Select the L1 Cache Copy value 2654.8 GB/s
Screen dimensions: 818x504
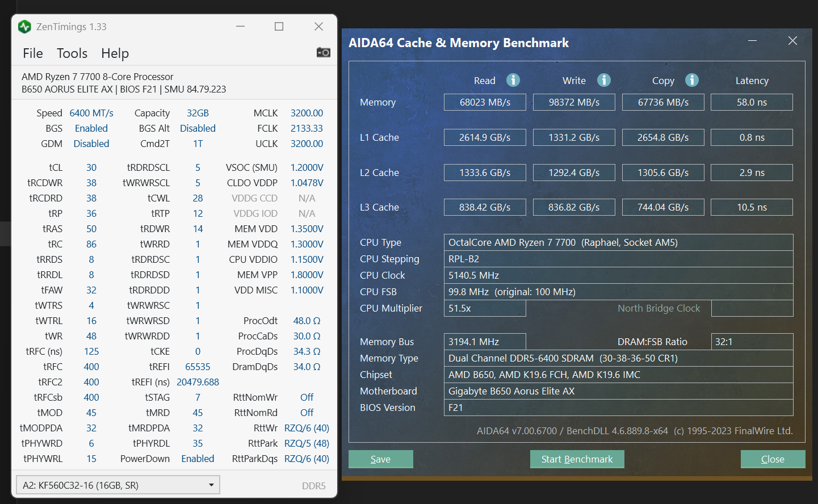pos(663,137)
